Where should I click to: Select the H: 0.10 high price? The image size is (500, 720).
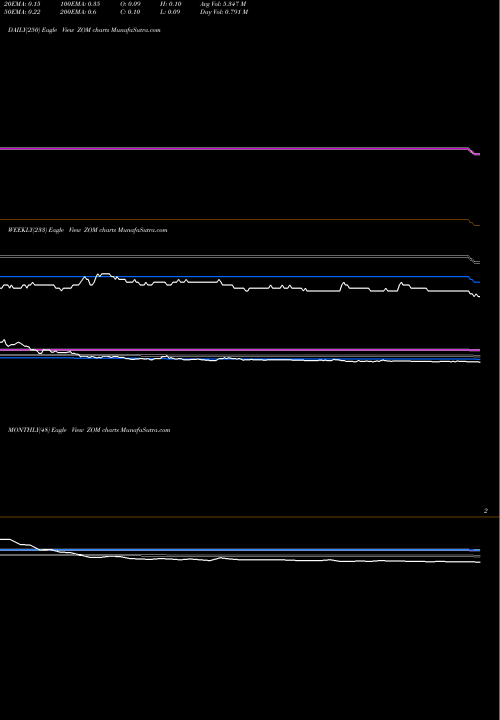point(171,4)
